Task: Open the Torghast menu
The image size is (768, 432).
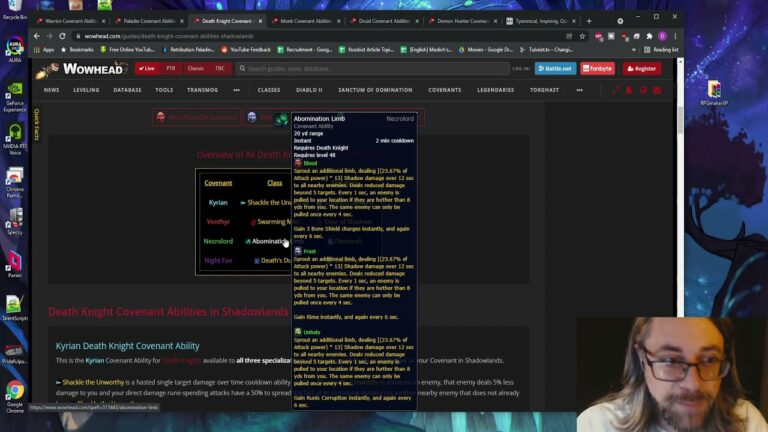Action: [x=544, y=90]
